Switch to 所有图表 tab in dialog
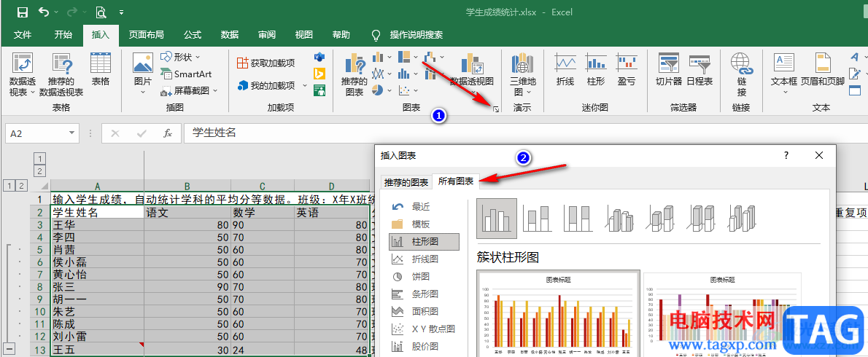868x357 pixels. 456,181
